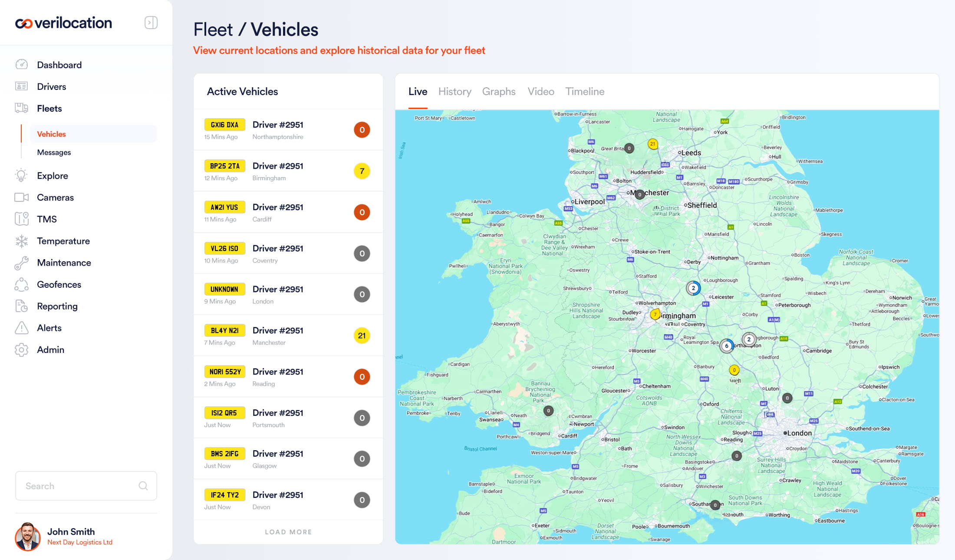The height and width of the screenshot is (560, 955).
Task: Open the Messages submenu item
Action: click(x=54, y=152)
